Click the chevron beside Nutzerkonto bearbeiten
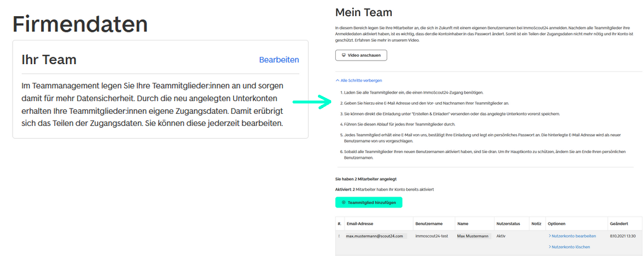The height and width of the screenshot is (256, 644). tap(549, 236)
